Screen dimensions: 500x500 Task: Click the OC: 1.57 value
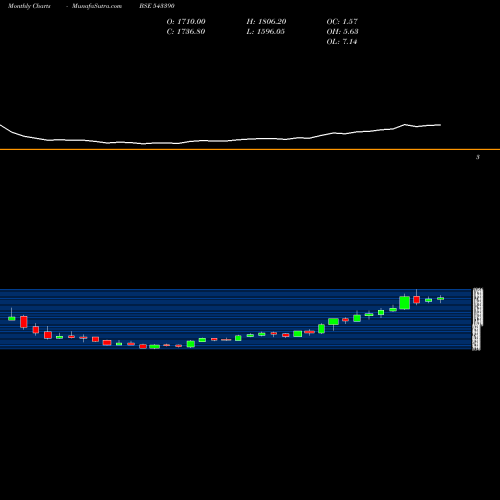(x=342, y=22)
